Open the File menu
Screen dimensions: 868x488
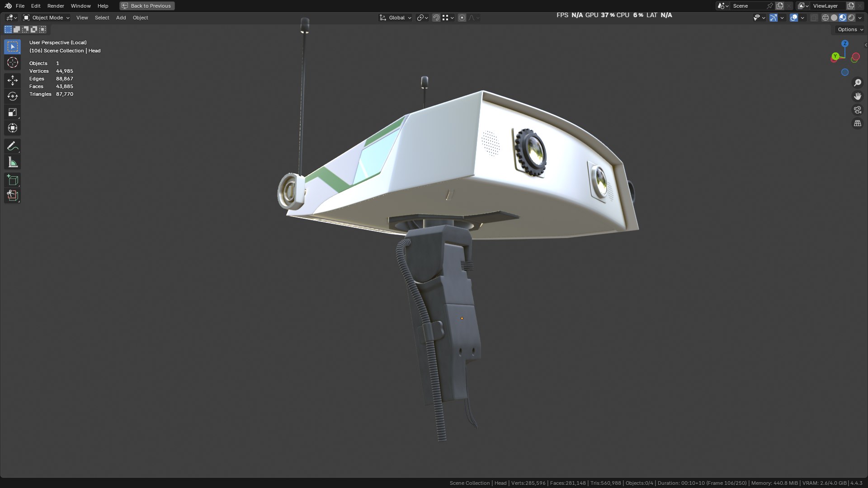tap(20, 6)
